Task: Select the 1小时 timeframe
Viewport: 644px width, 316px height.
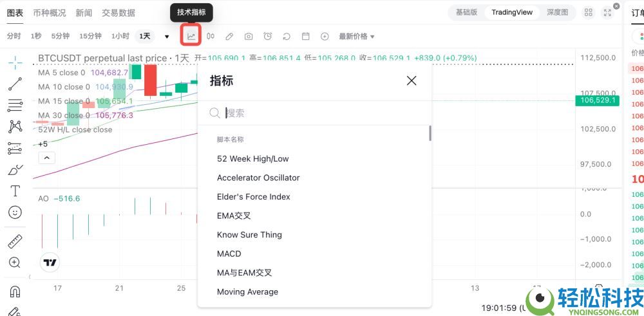Action: point(120,36)
